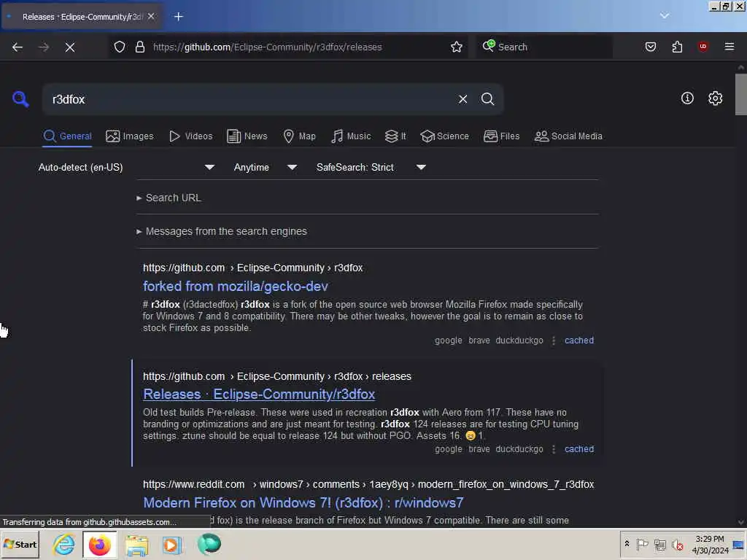Switch to Images search tab
747x560 pixels.
130,136
